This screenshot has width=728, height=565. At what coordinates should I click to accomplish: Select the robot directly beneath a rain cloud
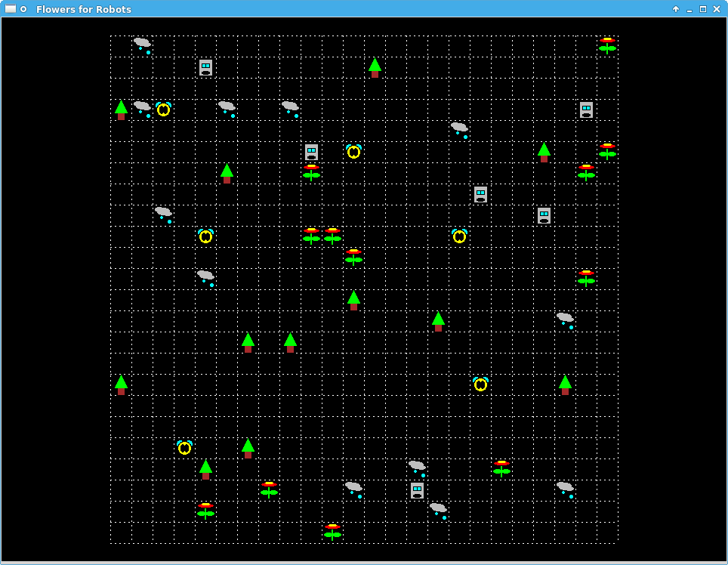417,490
